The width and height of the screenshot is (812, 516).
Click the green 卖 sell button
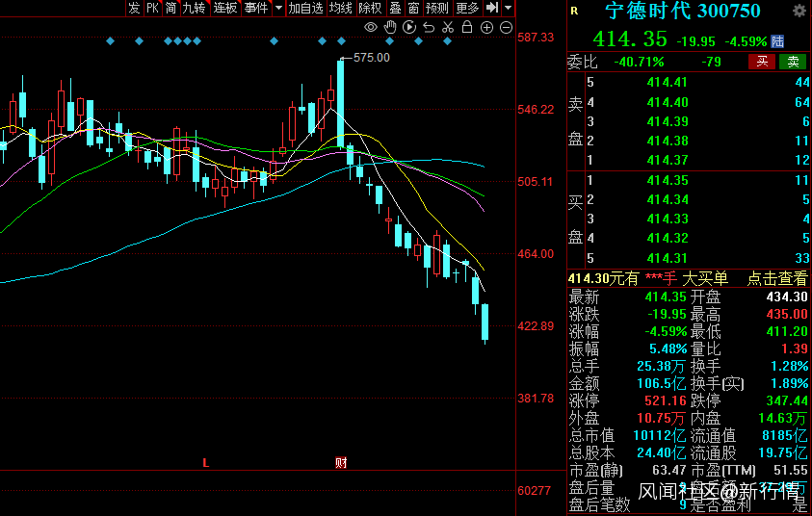(x=793, y=63)
